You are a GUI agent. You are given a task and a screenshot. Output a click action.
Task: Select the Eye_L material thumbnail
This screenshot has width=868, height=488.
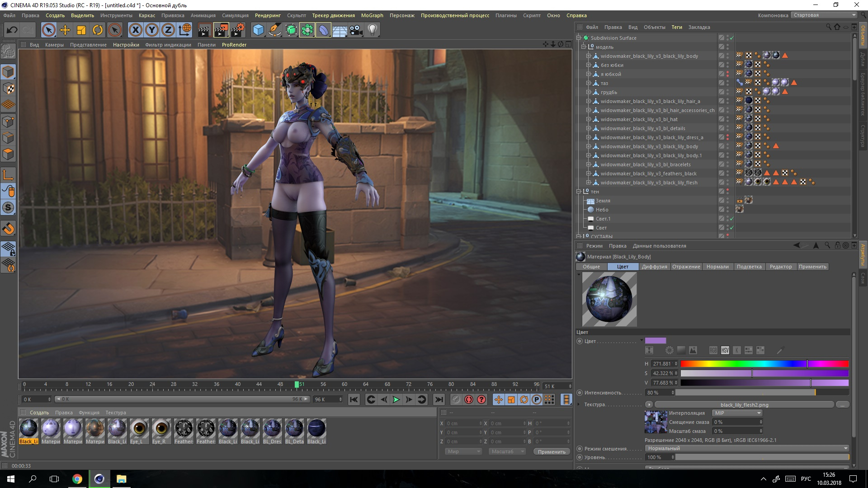[139, 431]
